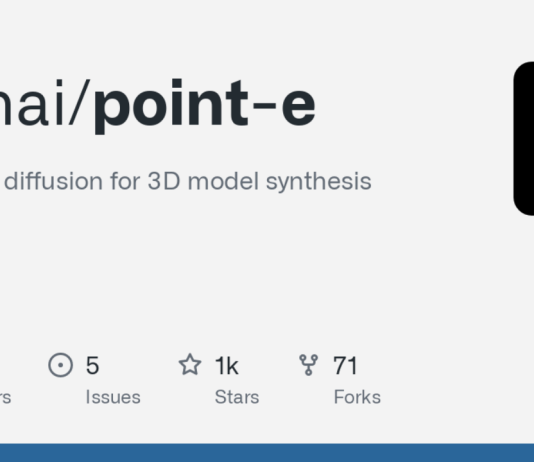Select the 1k star count
The height and width of the screenshot is (462, 534).
226,366
